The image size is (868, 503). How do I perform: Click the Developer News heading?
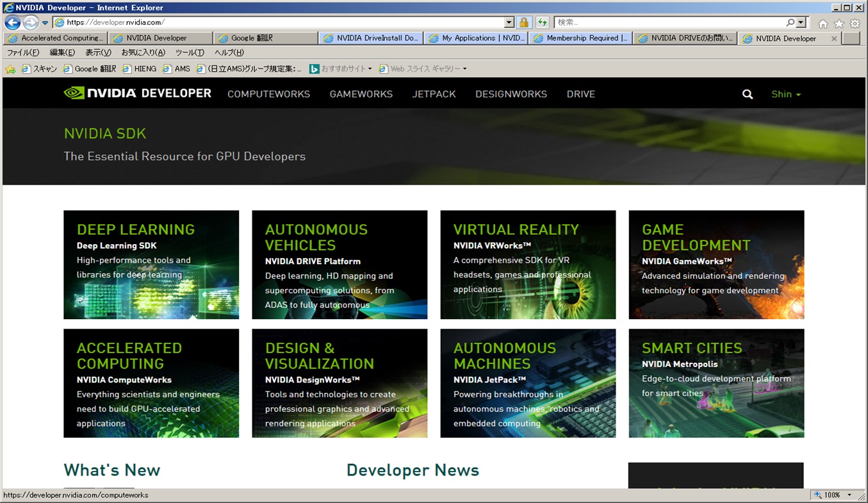(x=413, y=470)
